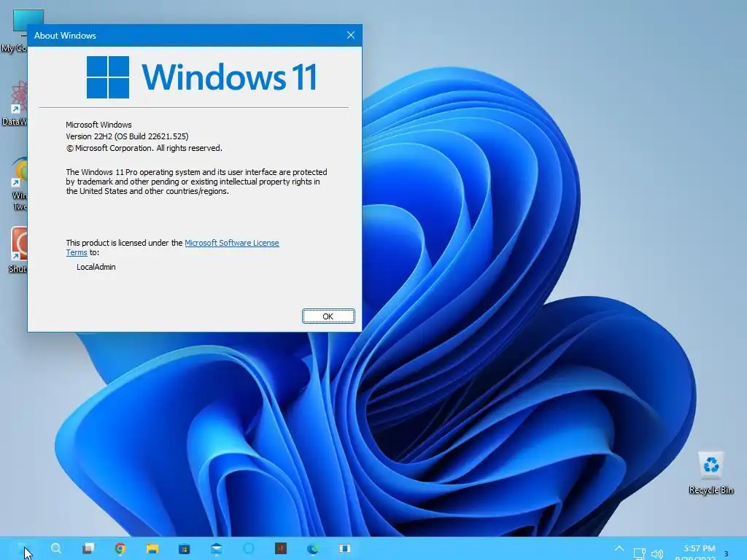Open Cortana circle icon on taskbar
Viewport: 747px width, 560px height.
point(248,548)
